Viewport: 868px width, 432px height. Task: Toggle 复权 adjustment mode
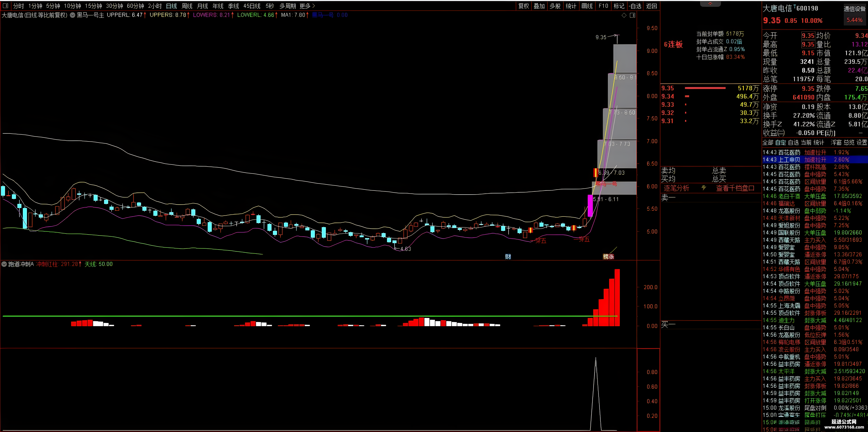pos(524,6)
